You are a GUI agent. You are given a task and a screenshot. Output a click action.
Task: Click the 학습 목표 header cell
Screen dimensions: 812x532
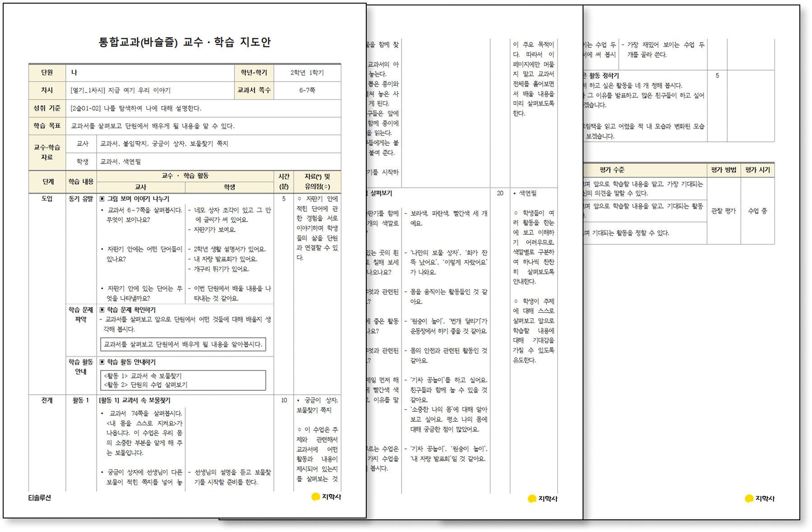47,126
